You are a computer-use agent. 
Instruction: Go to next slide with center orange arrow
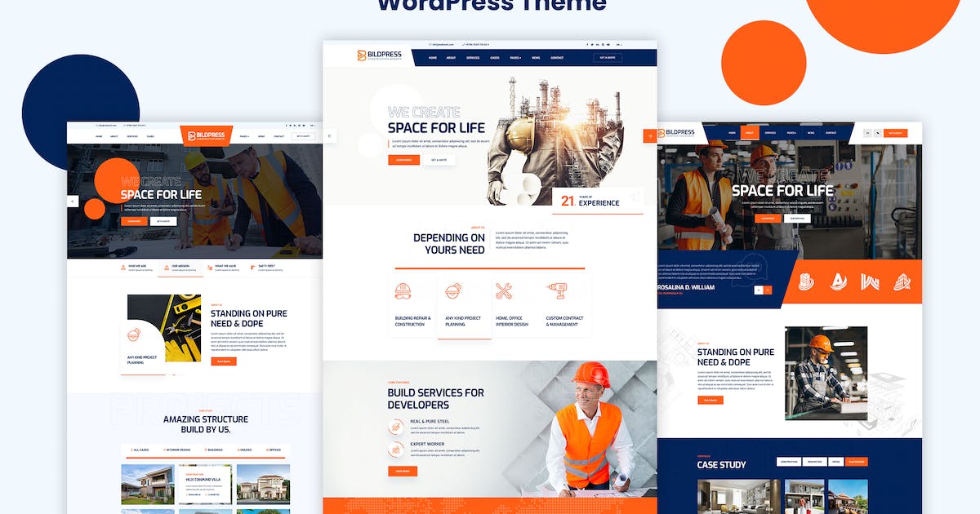tap(650, 136)
